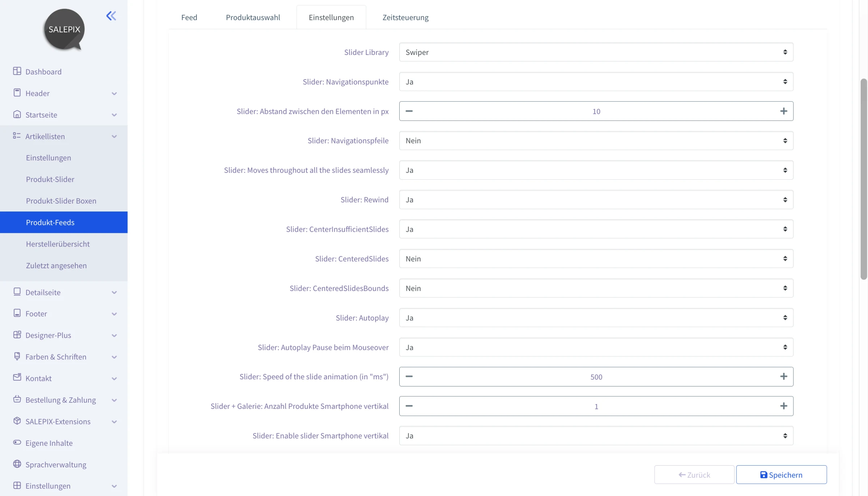Collapse sidebar with double-chevron icon
The image size is (868, 496).
(111, 16)
